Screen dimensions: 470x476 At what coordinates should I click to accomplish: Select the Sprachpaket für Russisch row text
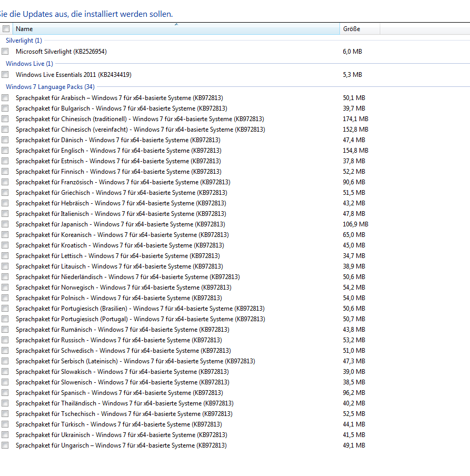[x=119, y=340]
